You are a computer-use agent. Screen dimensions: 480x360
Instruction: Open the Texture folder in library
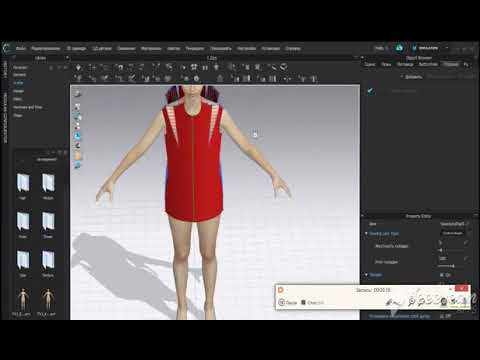(x=48, y=263)
